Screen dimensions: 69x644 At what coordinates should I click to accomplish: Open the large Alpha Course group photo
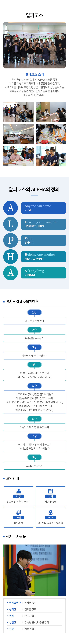(x=34, y=45)
